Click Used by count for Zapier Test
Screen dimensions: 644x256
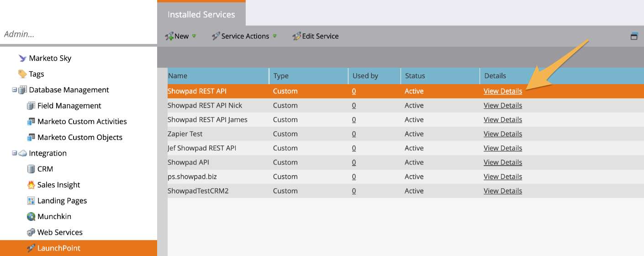coord(354,133)
